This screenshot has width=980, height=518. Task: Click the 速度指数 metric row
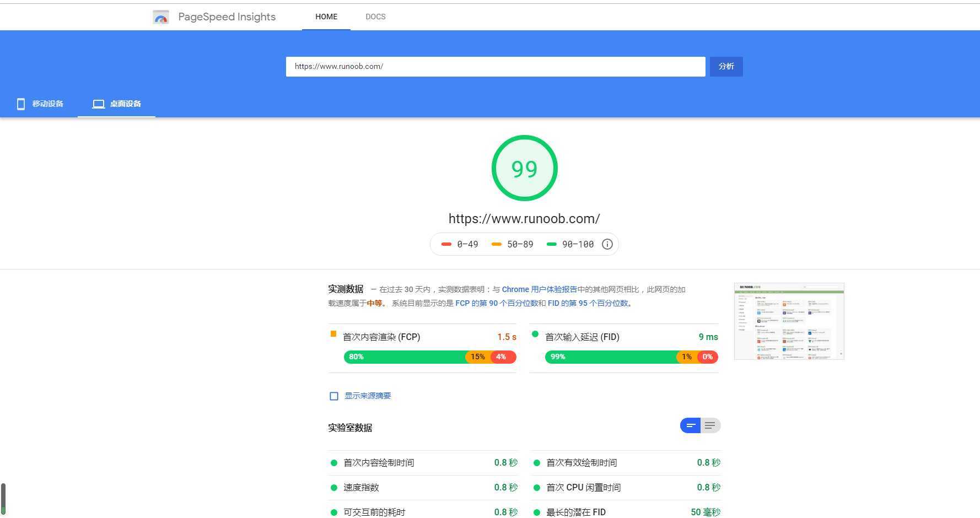pos(423,488)
